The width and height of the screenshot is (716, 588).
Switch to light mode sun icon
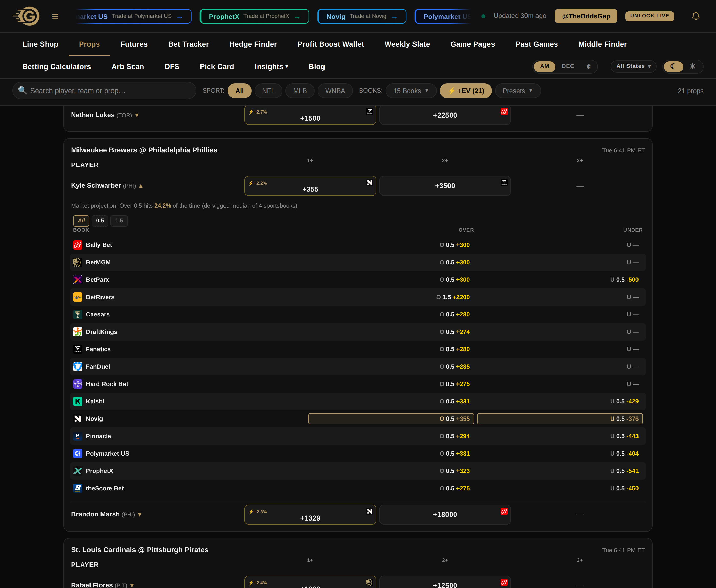pyautogui.click(x=692, y=66)
